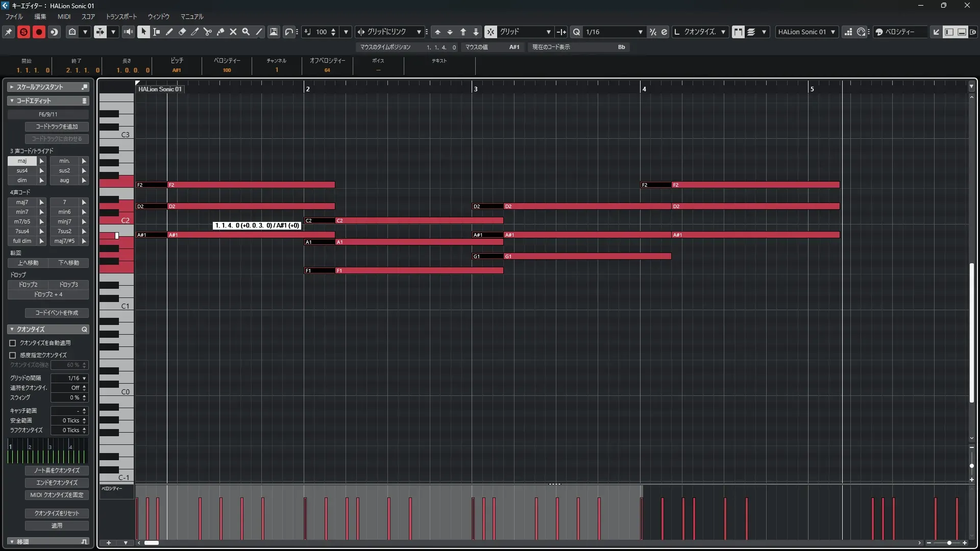Toggle the red Solo editor button
Screen dimensions: 980x551
coord(23,32)
